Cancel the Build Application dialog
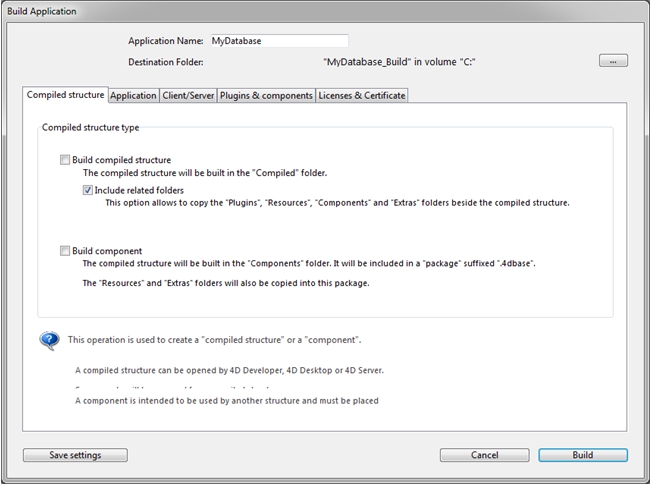 [484, 455]
